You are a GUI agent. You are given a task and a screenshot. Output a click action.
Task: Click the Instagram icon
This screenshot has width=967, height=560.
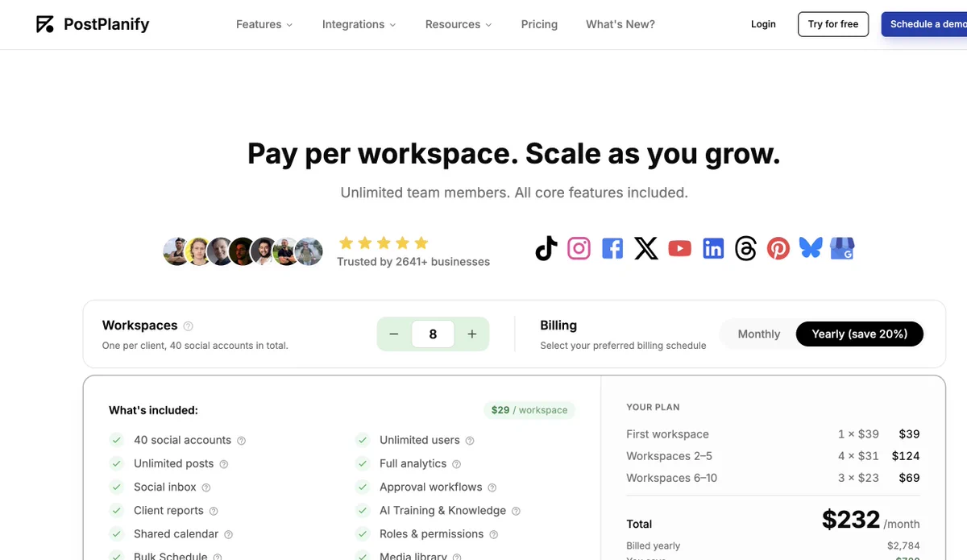click(x=579, y=248)
